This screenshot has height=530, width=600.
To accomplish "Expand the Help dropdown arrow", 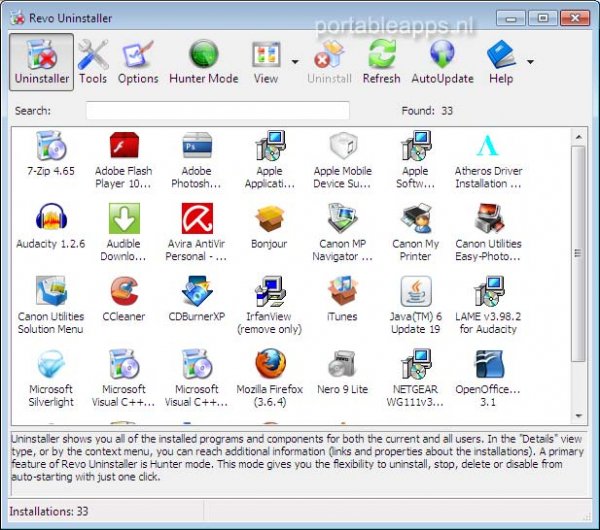I will [x=529, y=61].
